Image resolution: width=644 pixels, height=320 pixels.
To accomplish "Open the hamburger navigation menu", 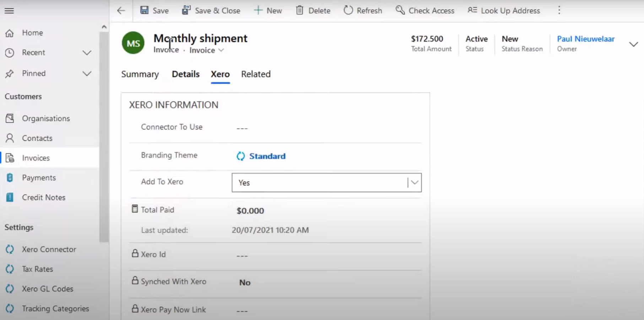I will 9,11.
